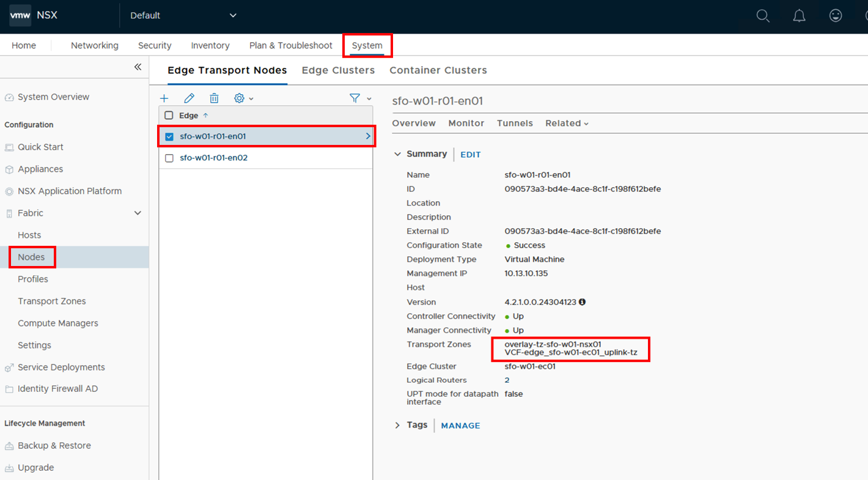Open the Default project dropdown

[x=183, y=16]
